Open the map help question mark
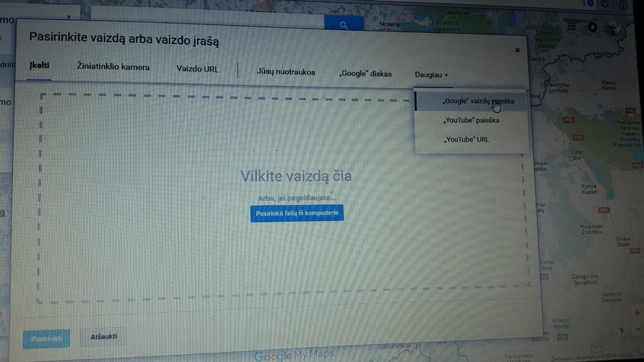 [621, 331]
